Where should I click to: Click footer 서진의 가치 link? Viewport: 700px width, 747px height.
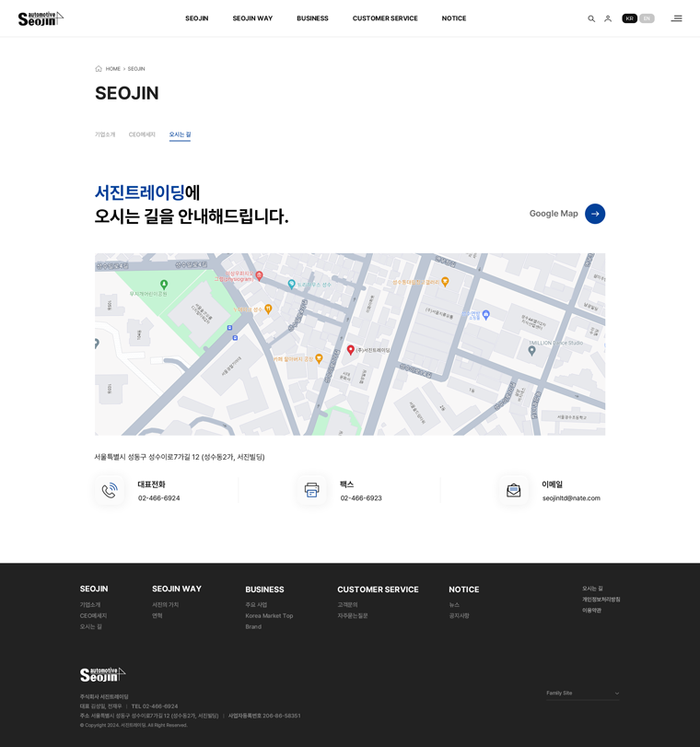pyautogui.click(x=166, y=604)
